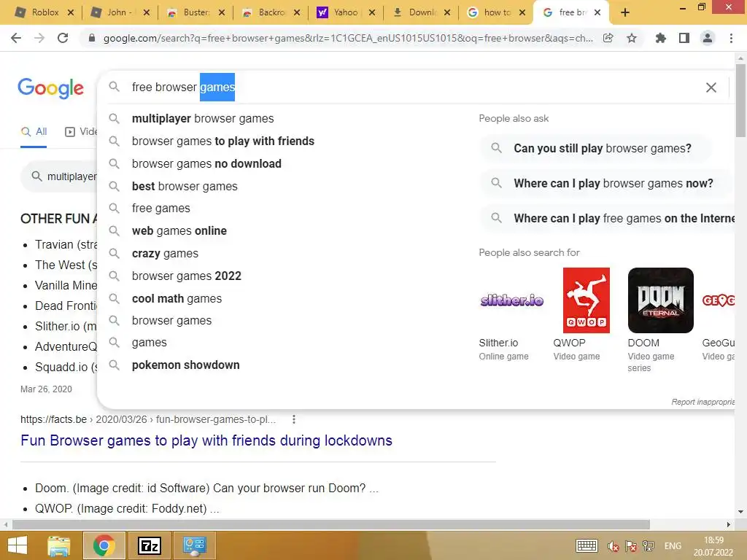Open the Slither.io thumbnail
Viewport: 747px width, 560px height.
[511, 300]
